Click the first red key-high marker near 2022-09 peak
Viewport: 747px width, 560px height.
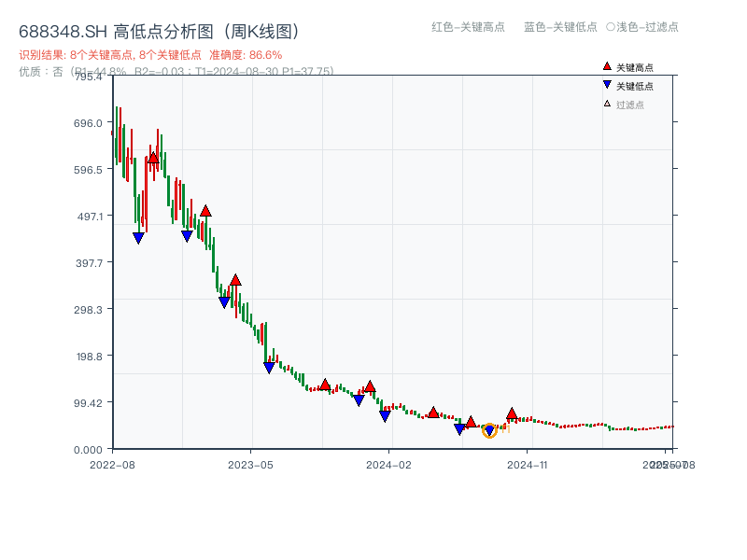pyautogui.click(x=152, y=158)
